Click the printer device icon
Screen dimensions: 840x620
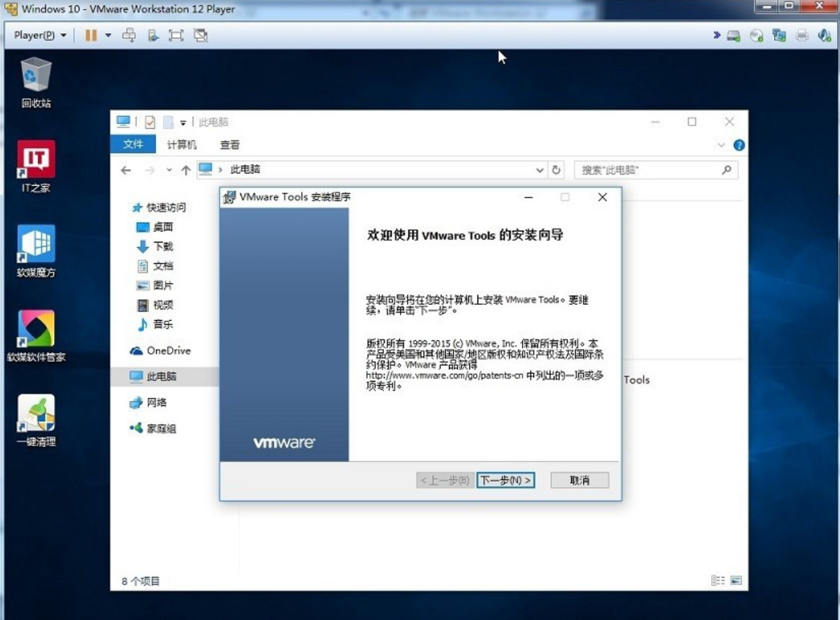tap(802, 35)
